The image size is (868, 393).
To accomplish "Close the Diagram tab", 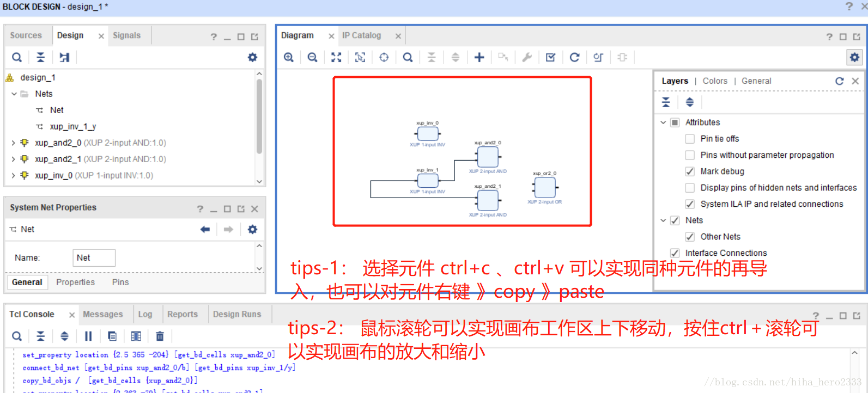I will click(331, 36).
